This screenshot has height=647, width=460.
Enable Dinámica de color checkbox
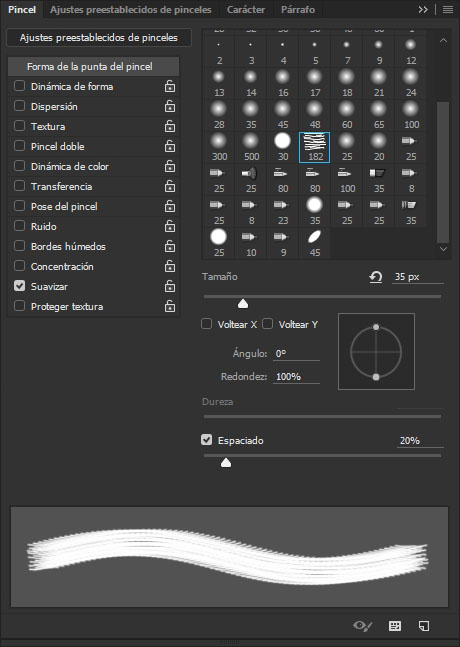19,166
